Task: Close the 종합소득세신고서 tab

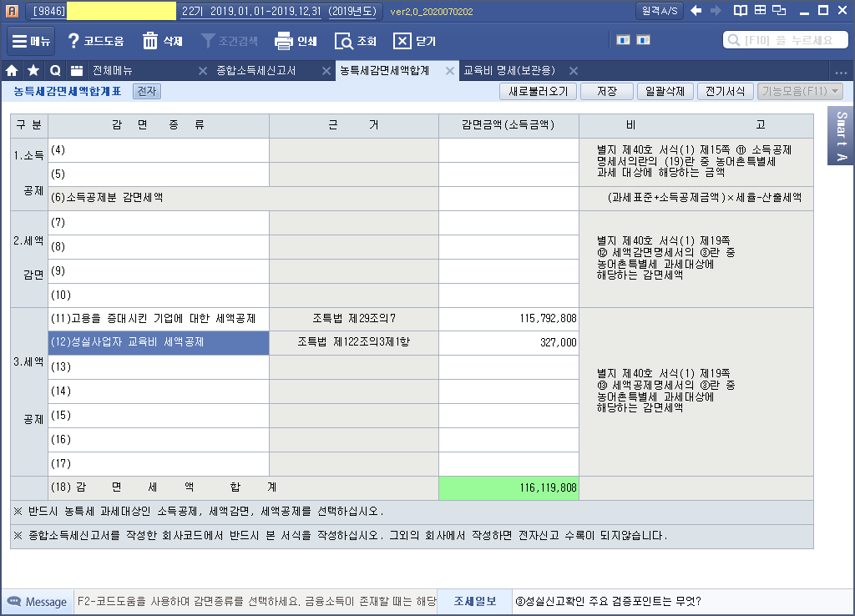Action: coord(326,70)
